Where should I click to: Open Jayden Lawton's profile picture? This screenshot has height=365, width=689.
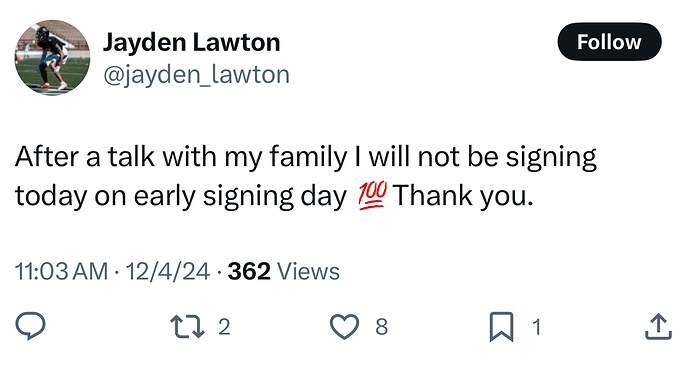[x=52, y=57]
